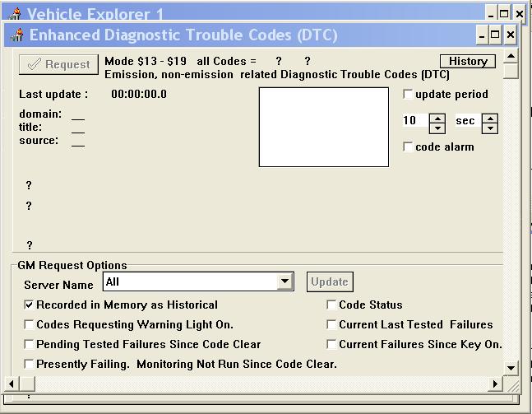Check Pending Tested Failures Since Code Clear
The height and width of the screenshot is (414, 532).
pyautogui.click(x=30, y=345)
